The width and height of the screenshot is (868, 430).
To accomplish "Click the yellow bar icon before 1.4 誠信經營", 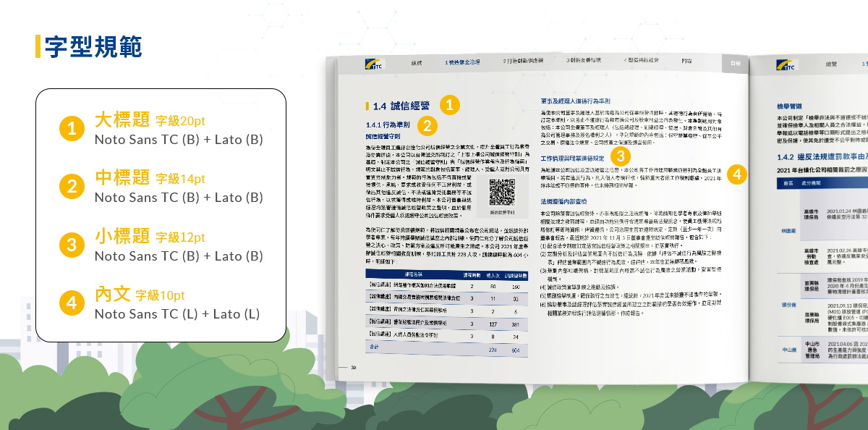I will (368, 105).
